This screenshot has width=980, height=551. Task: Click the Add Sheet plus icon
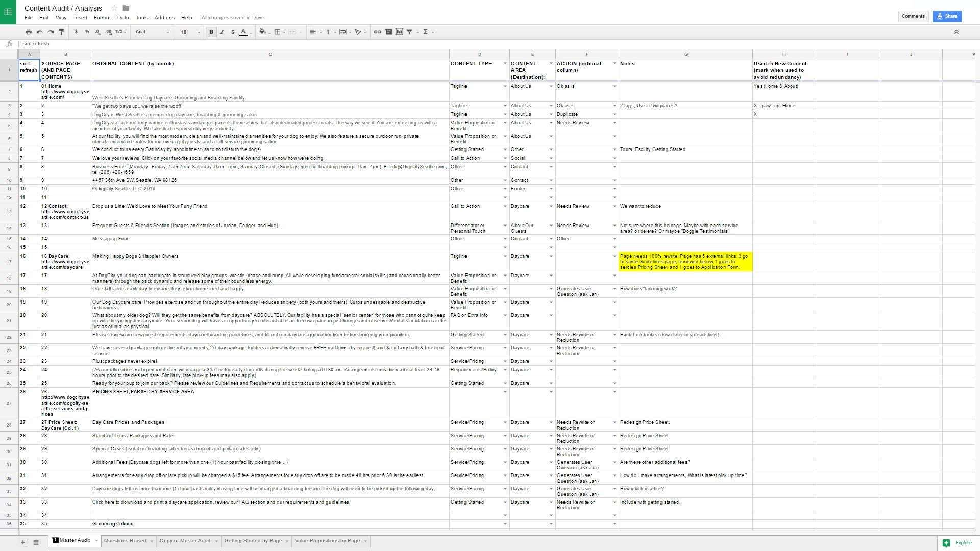pos(23,542)
